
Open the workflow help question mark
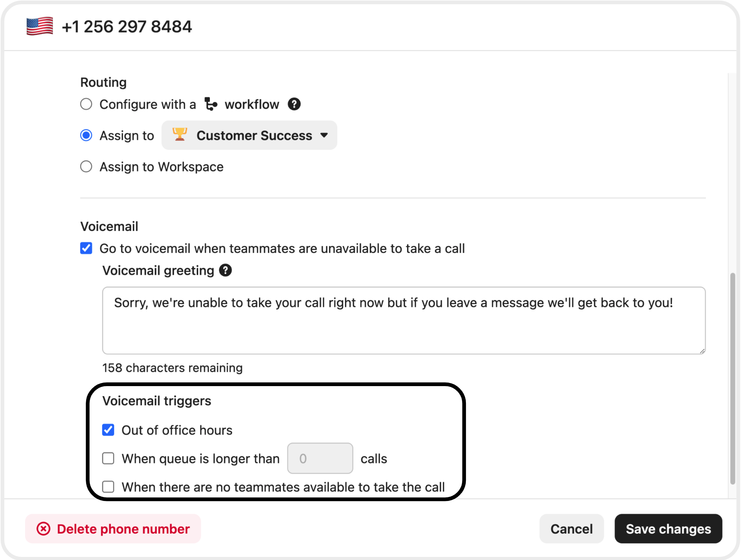point(294,104)
